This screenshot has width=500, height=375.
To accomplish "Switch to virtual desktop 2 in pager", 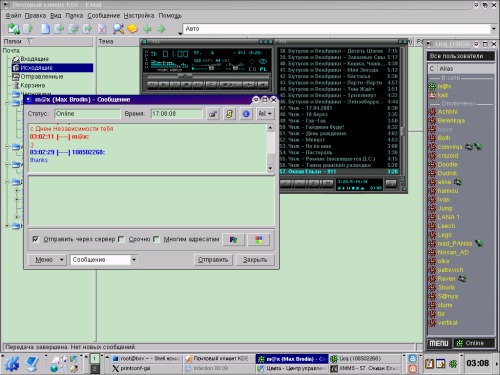I will point(94,369).
